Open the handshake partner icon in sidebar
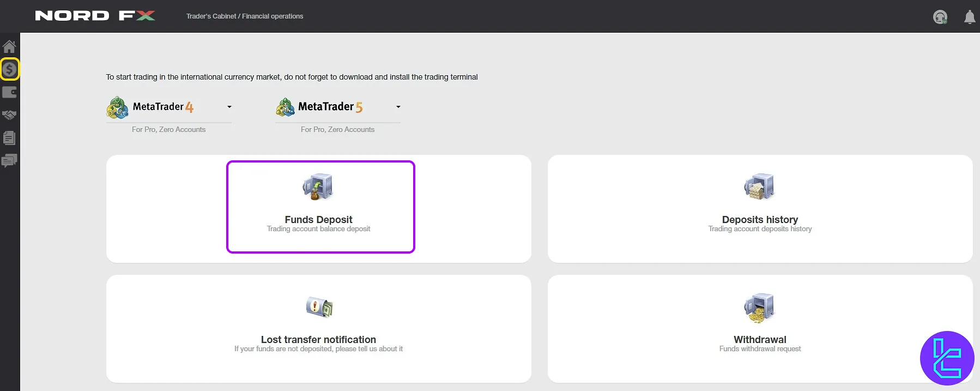This screenshot has width=980, height=391. point(9,115)
